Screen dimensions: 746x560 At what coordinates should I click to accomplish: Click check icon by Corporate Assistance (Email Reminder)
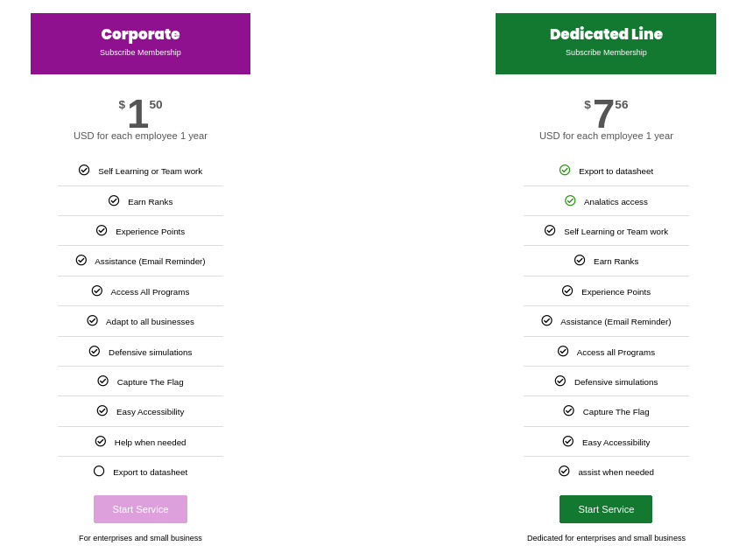[x=81, y=260]
